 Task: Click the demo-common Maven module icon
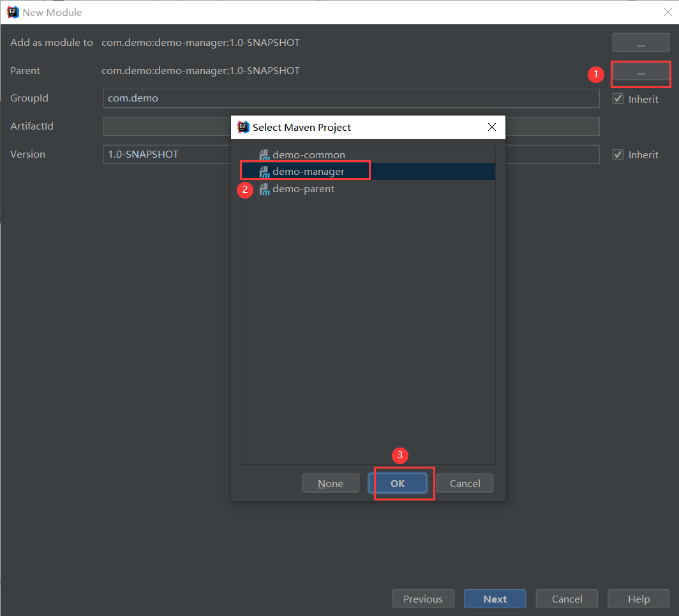click(x=264, y=155)
